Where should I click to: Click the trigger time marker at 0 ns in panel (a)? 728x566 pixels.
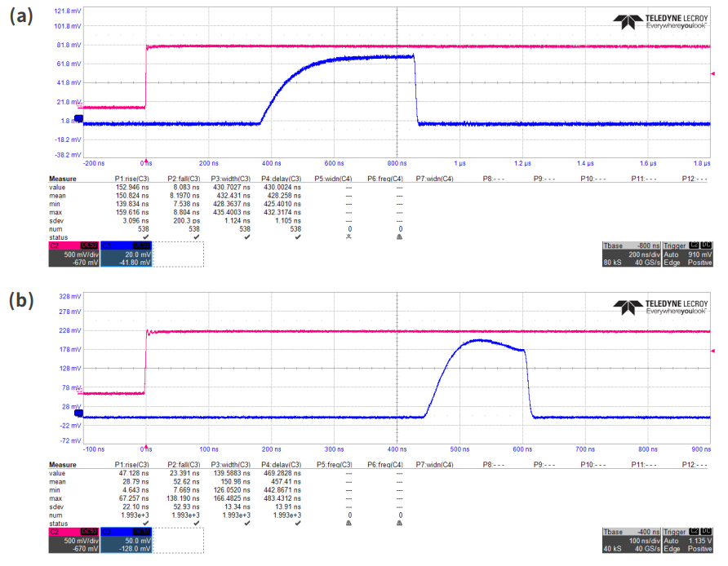pos(146,162)
